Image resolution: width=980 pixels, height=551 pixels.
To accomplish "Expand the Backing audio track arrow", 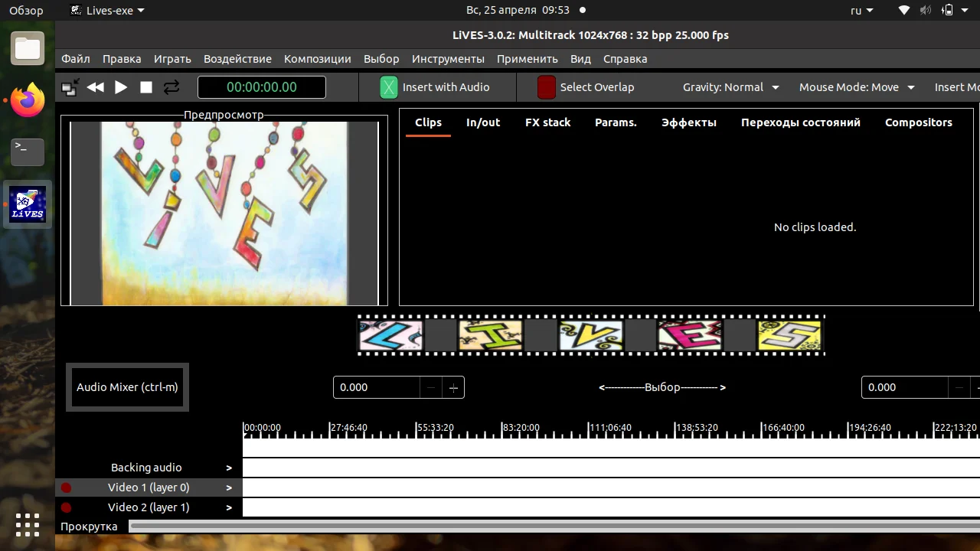I will (228, 468).
